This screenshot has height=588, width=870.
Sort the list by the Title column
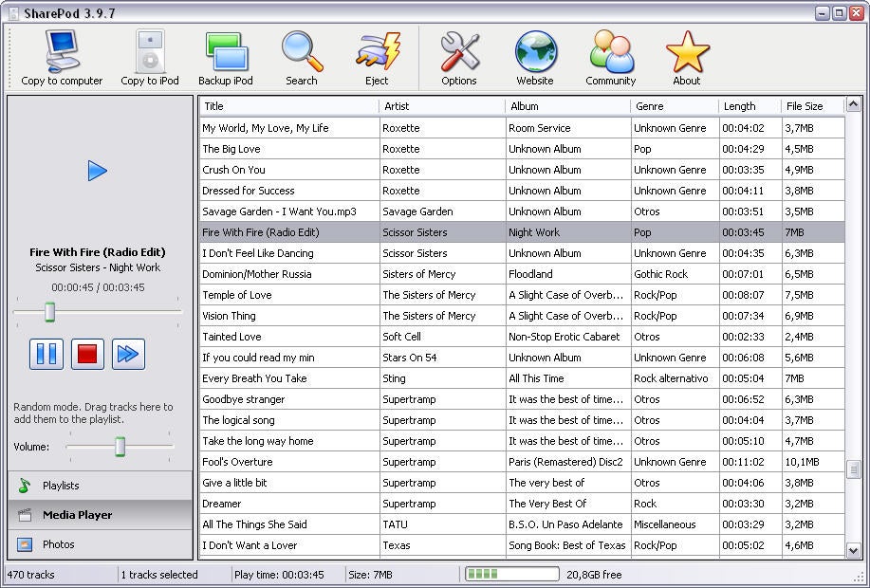point(288,106)
